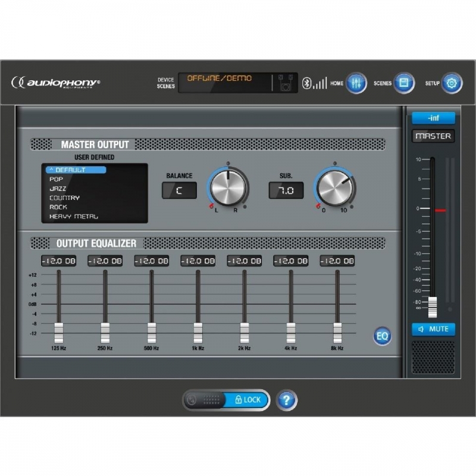Image resolution: width=476 pixels, height=476 pixels.
Task: Pick the Heavy Metal preset
Action: (74, 217)
